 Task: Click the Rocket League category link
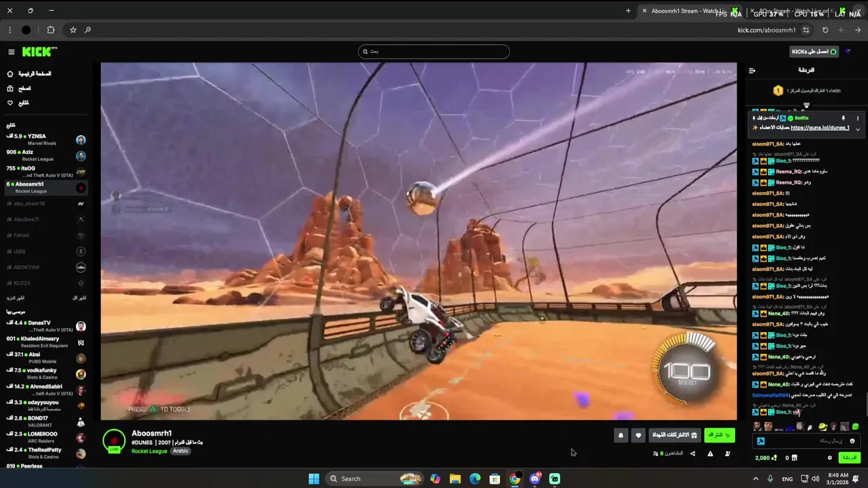[149, 451]
